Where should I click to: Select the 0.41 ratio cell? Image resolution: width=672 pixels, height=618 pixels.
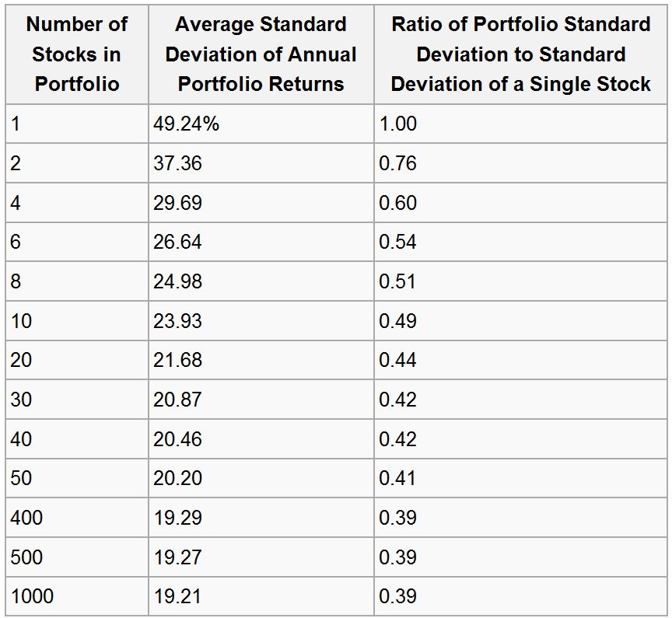click(x=397, y=478)
